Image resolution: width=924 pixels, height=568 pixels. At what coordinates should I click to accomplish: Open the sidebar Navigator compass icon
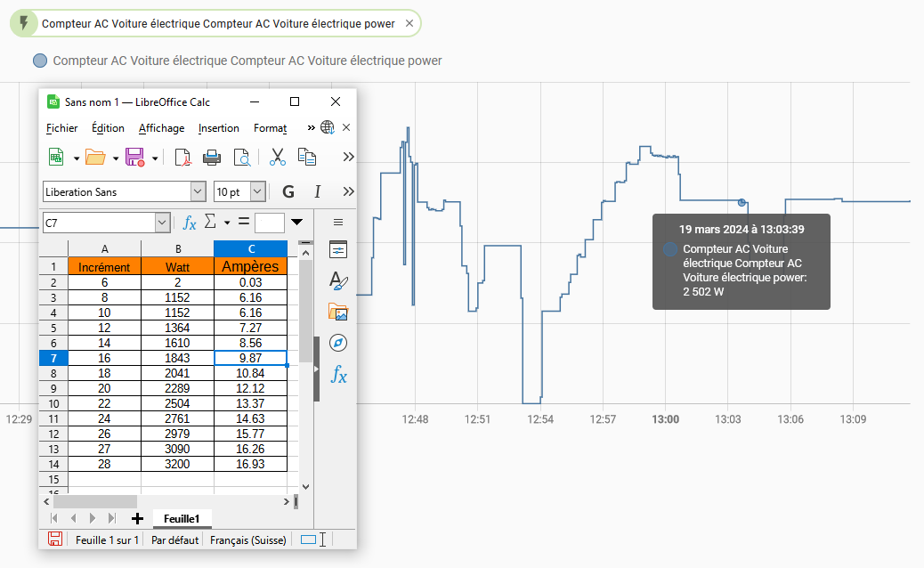338,343
